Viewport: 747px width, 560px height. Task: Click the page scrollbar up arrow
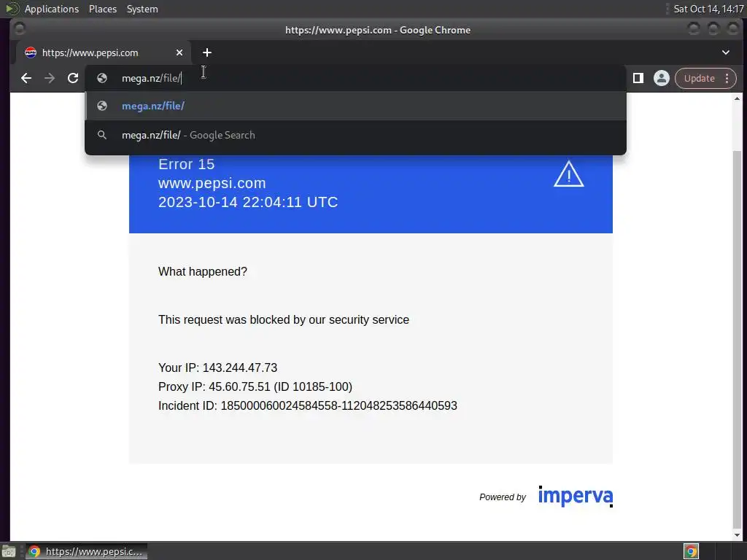(737, 98)
